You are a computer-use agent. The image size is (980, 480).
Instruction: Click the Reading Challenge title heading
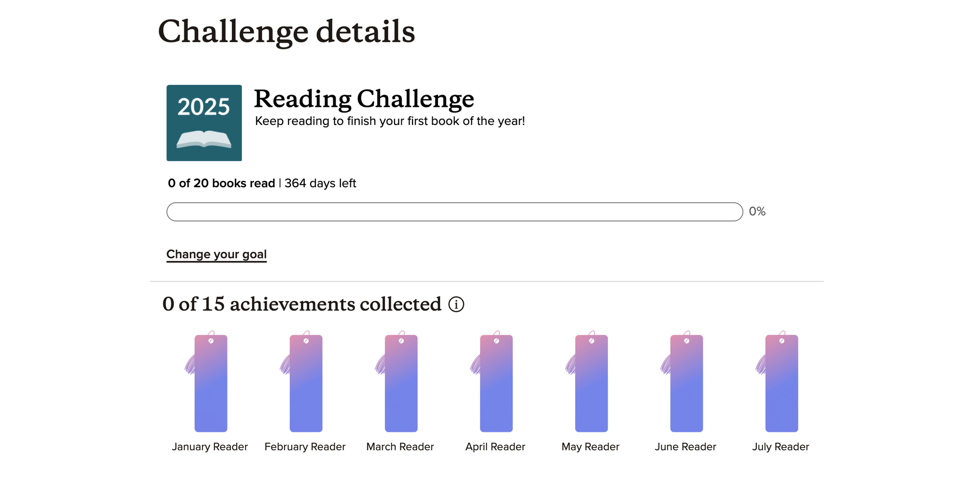pyautogui.click(x=365, y=100)
